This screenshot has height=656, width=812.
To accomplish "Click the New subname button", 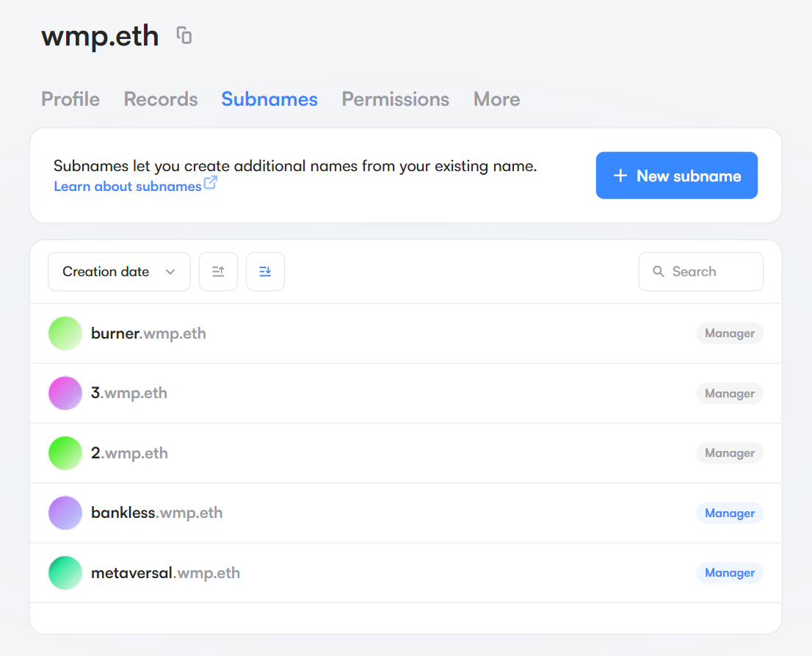I will pos(676,176).
